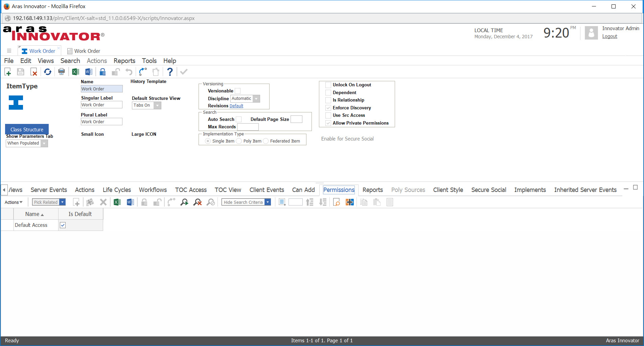The image size is (644, 346).
Task: Toggle Is Relationship checkbox
Action: (x=328, y=100)
